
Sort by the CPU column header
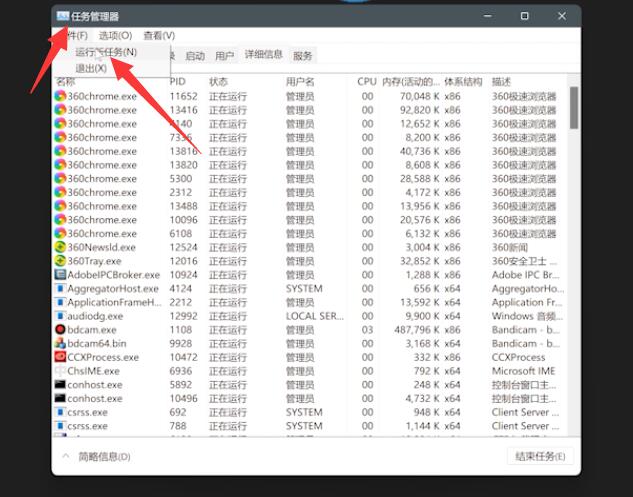click(367, 82)
